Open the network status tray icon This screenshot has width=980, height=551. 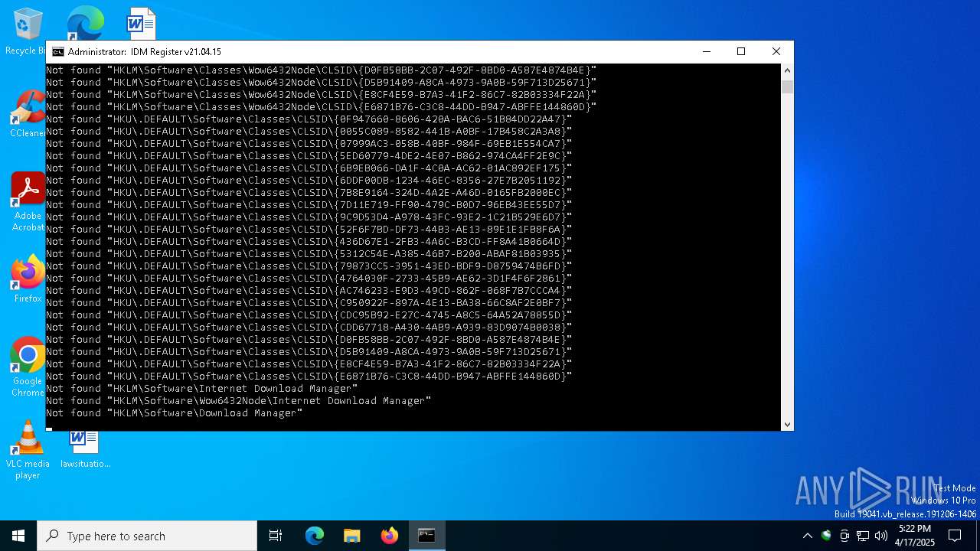(x=863, y=536)
